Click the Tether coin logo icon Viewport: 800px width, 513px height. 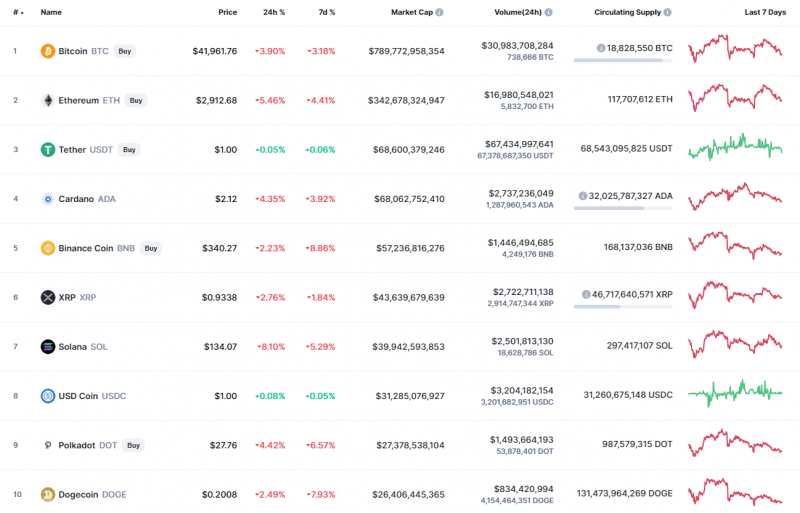(47, 150)
